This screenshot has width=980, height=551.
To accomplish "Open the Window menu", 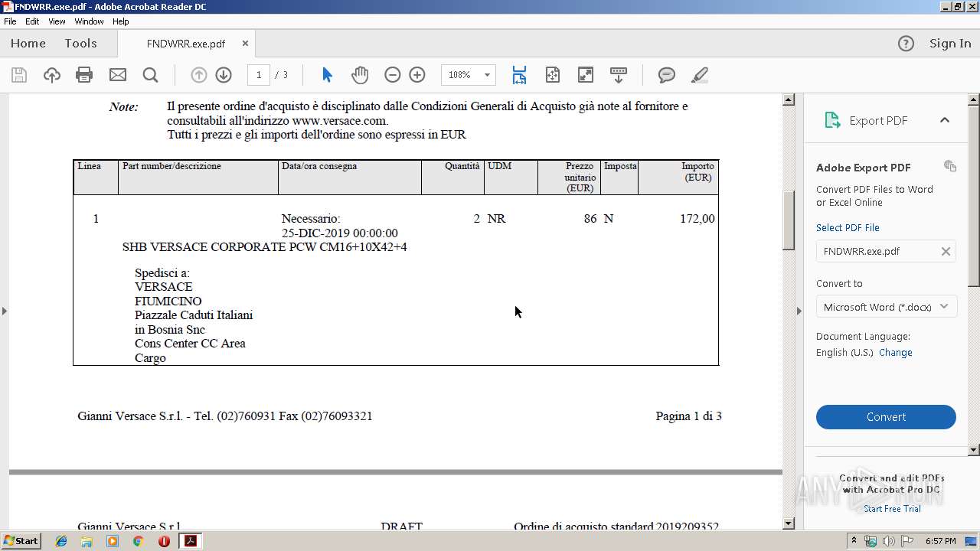I will pyautogui.click(x=89, y=21).
